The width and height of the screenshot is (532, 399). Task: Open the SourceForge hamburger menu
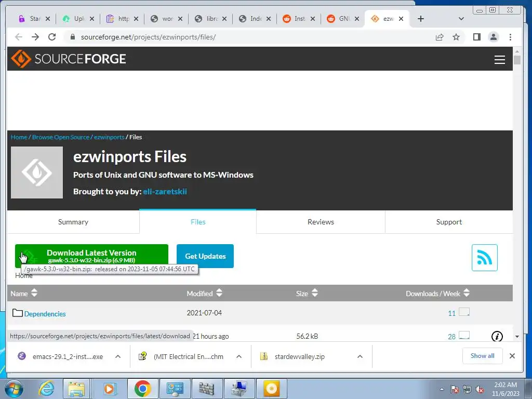pos(499,60)
